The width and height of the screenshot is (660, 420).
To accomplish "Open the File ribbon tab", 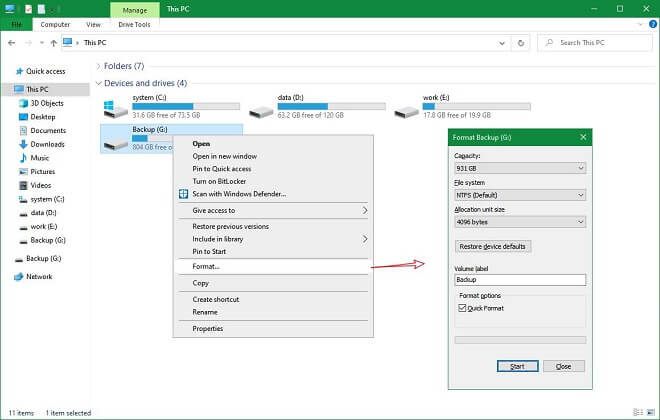I will [16, 24].
